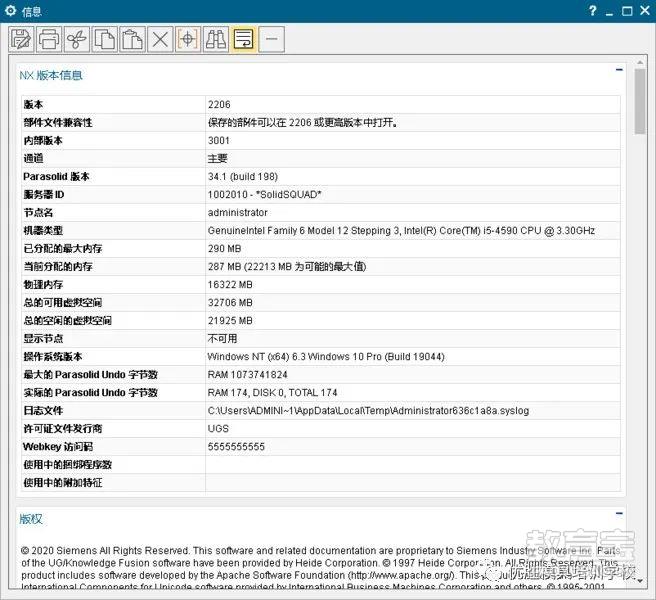This screenshot has height=600, width=656.
Task: Click the 通道 value 主要
Action: click(x=218, y=159)
